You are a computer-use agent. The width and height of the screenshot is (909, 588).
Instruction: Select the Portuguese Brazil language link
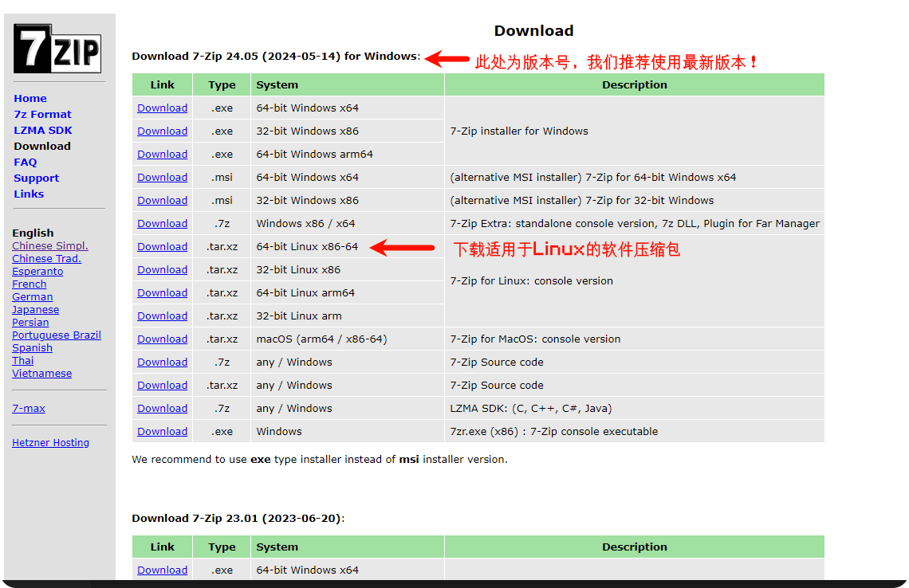coord(57,335)
